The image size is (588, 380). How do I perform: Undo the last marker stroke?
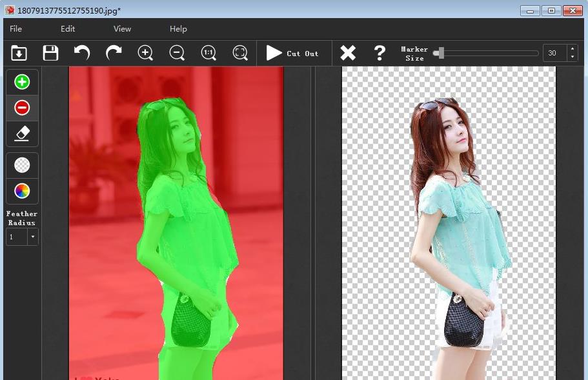(x=82, y=53)
